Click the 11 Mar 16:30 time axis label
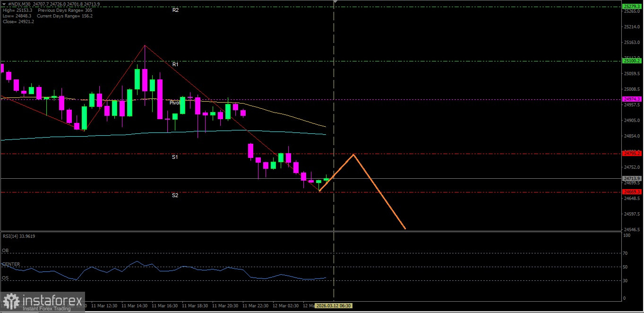 click(x=165, y=306)
